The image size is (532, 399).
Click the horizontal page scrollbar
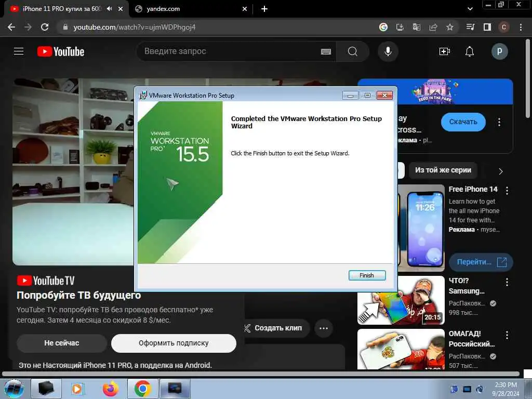coord(261,374)
